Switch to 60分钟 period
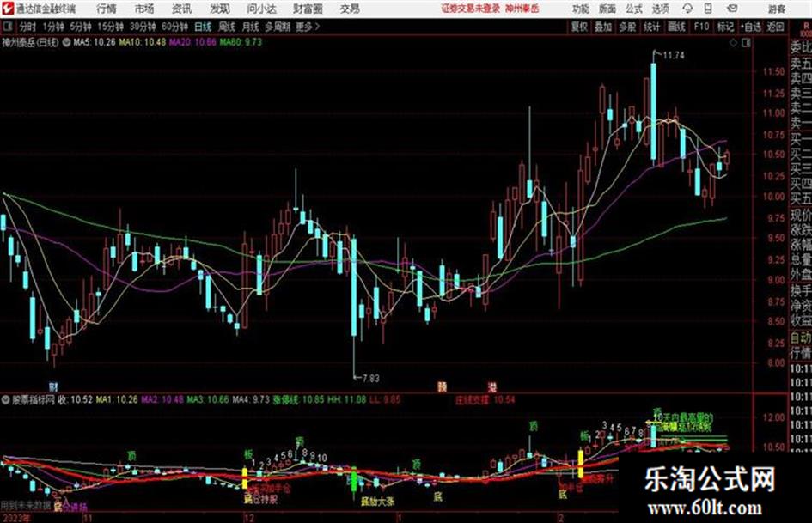Image resolution: width=812 pixels, height=523 pixels. (x=175, y=27)
